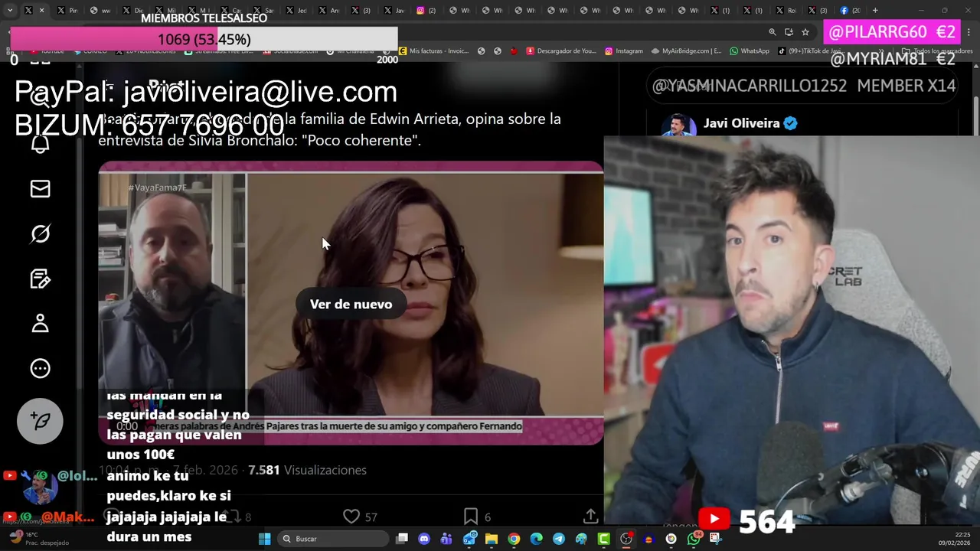Open Google Chrome from taskbar
Viewport: 980px width, 551px height.
[x=514, y=539]
